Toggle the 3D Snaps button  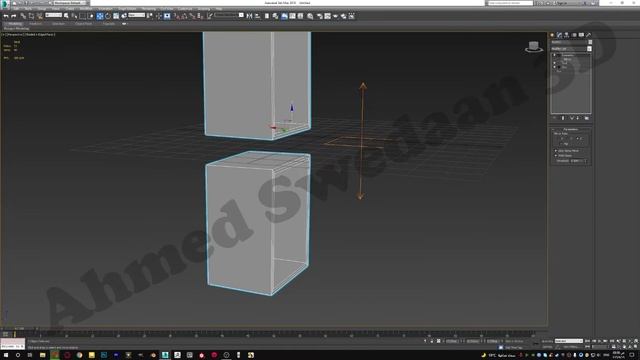tap(176, 16)
